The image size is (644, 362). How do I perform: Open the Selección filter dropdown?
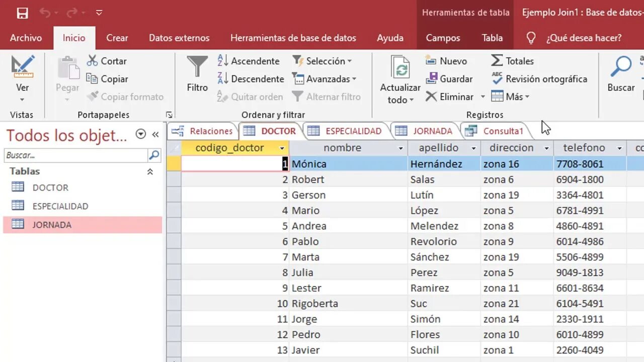322,61
